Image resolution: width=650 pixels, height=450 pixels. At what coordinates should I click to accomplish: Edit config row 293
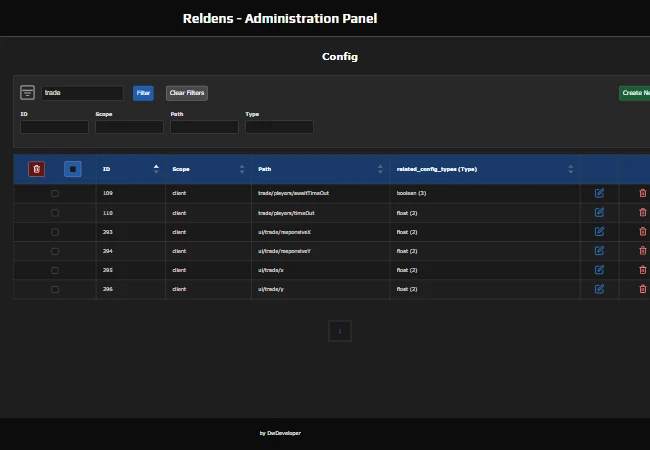(599, 232)
